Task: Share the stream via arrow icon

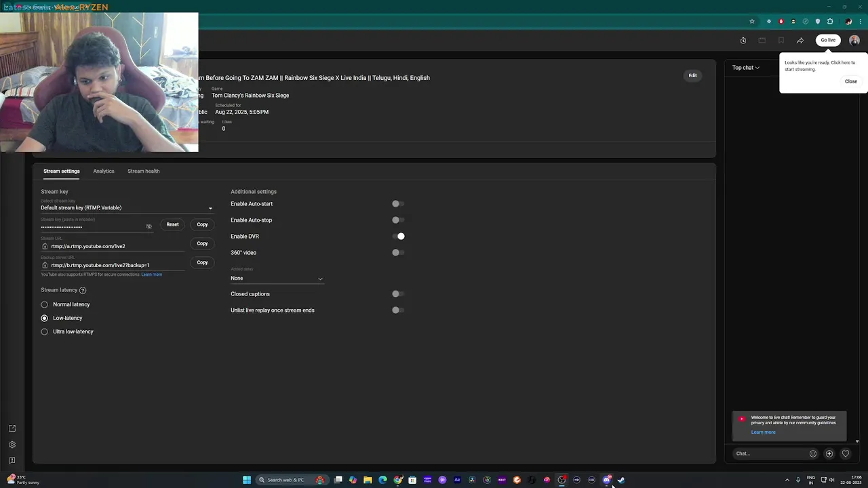Action: click(x=800, y=41)
